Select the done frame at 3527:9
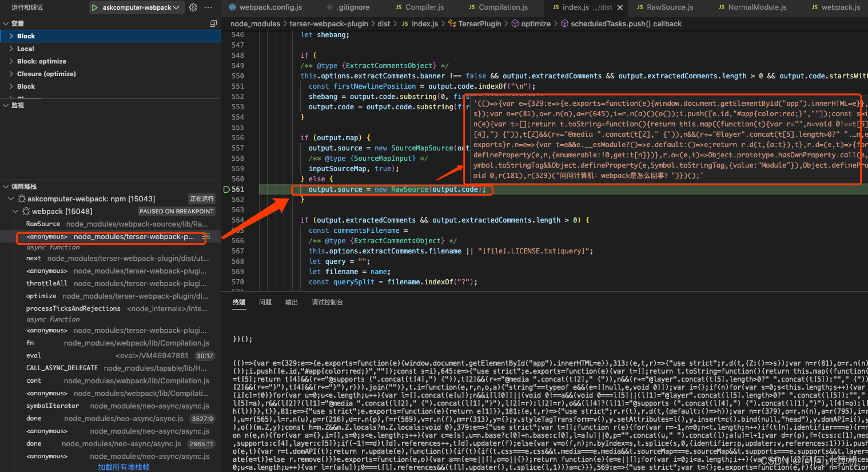Viewport: 868px width, 472px height. pos(110,419)
